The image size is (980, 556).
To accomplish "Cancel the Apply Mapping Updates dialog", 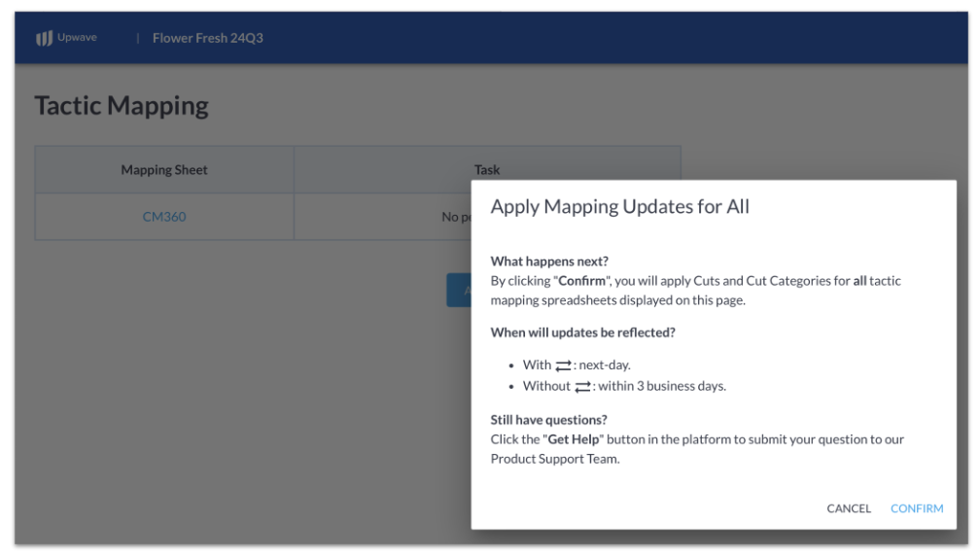I will pos(848,508).
